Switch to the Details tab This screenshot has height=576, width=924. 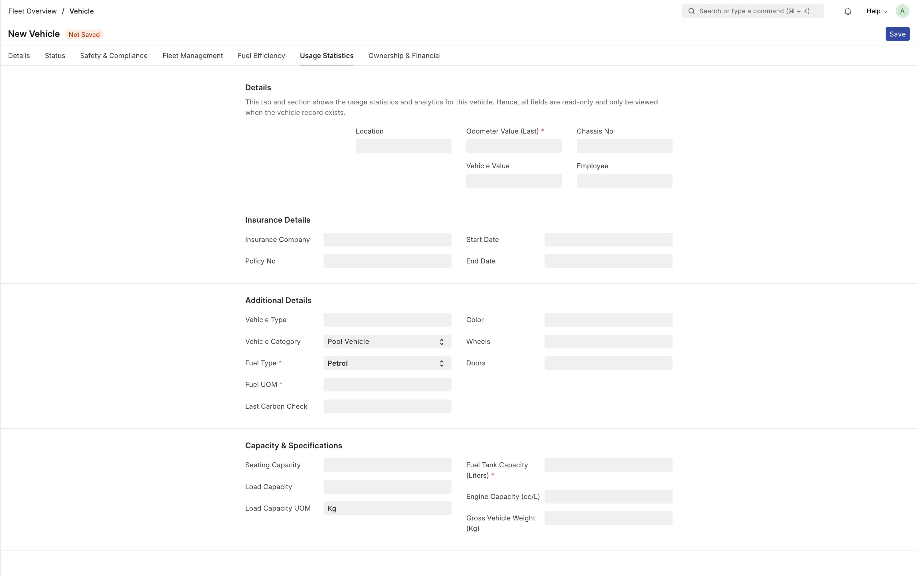point(19,56)
